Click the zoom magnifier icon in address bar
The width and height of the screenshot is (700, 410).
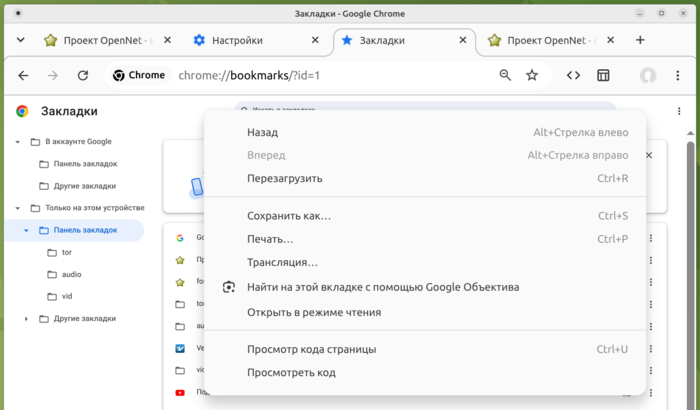click(x=505, y=75)
